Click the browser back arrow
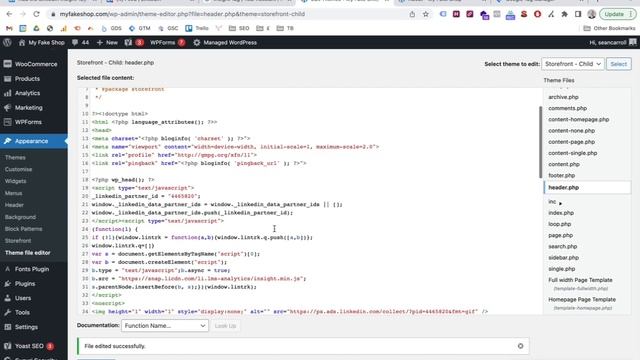This screenshot has width=640, height=360. [9, 14]
